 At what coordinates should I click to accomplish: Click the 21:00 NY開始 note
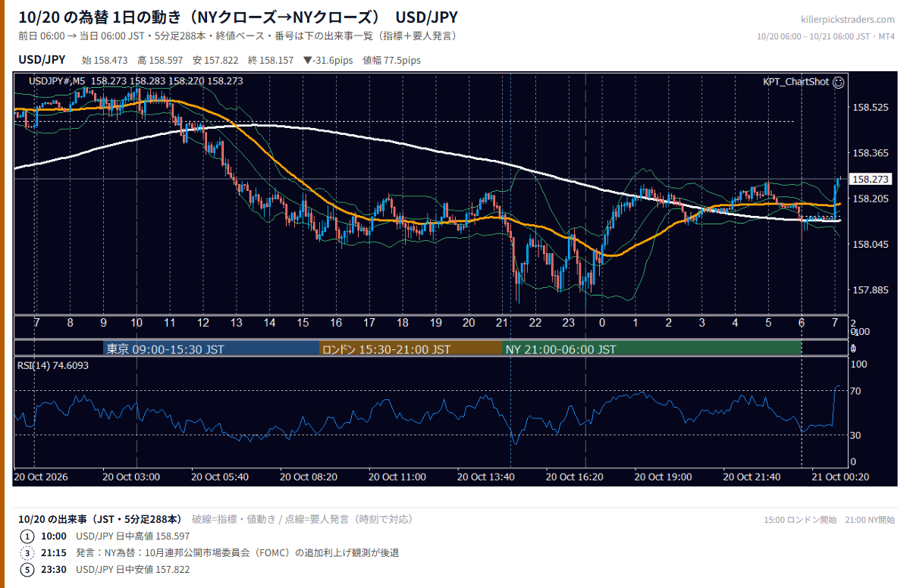(x=870, y=520)
